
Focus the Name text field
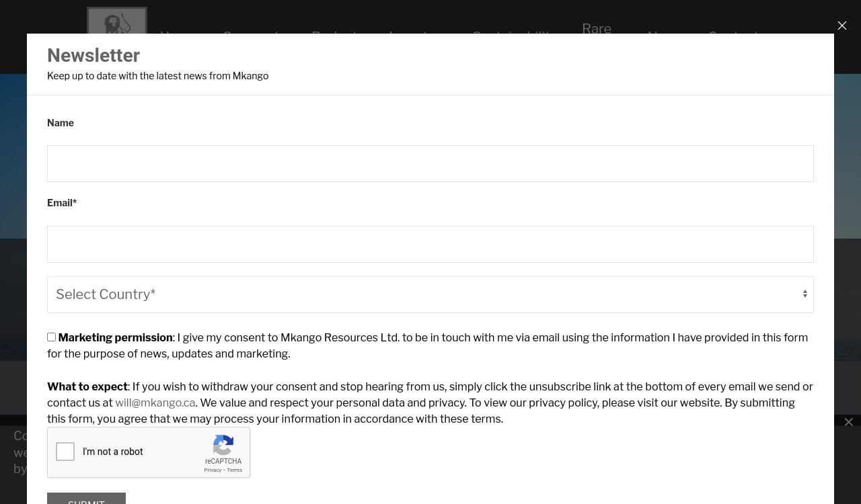click(430, 164)
